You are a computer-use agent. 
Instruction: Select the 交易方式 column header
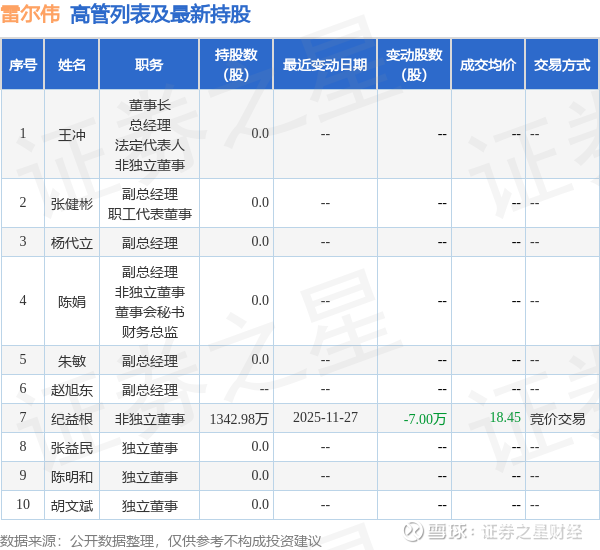point(562,65)
